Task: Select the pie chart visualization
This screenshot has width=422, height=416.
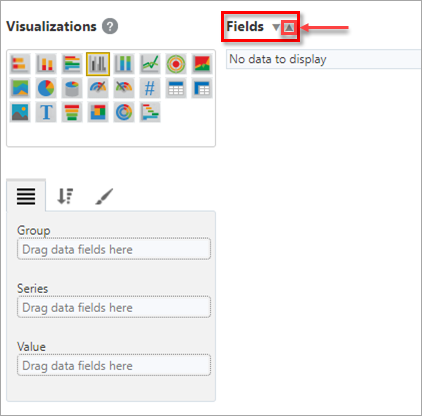Action: (x=46, y=88)
